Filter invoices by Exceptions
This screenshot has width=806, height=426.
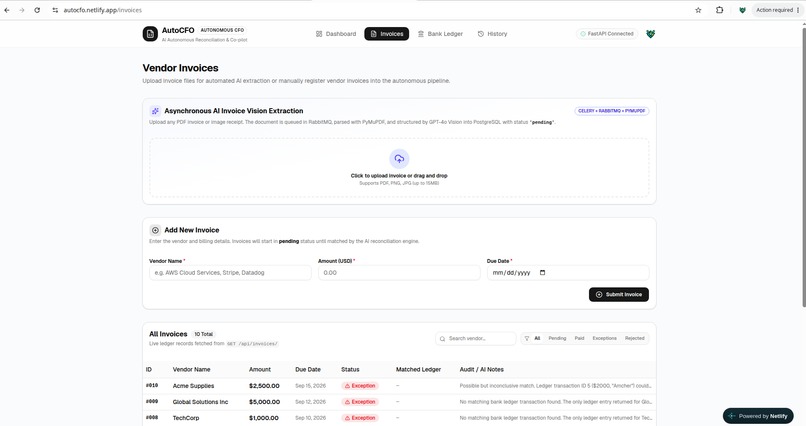coord(604,339)
